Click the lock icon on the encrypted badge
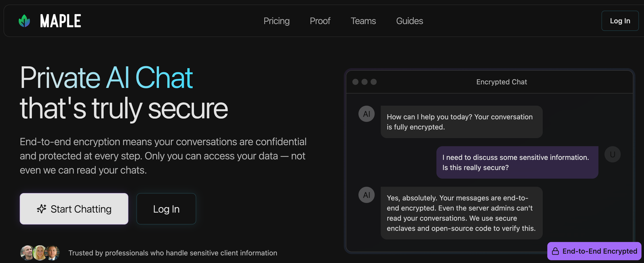Image resolution: width=644 pixels, height=263 pixels. coord(555,251)
